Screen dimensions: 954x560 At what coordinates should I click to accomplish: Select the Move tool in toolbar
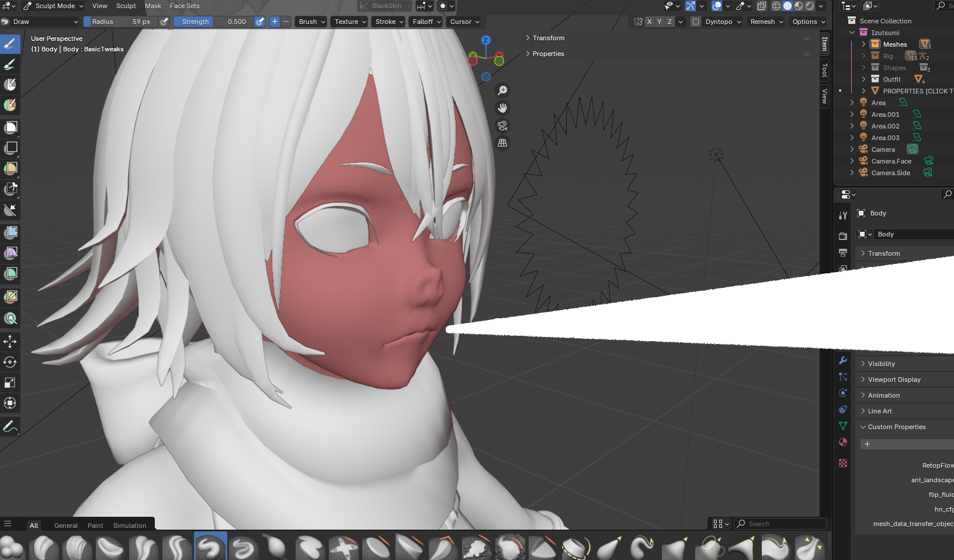click(x=11, y=342)
